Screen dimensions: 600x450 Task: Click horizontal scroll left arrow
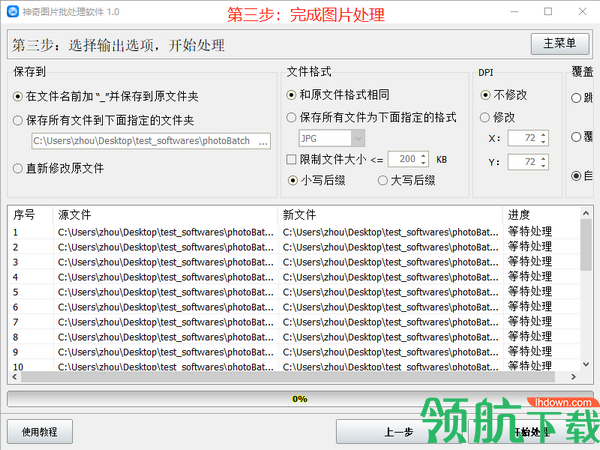[x=15, y=377]
